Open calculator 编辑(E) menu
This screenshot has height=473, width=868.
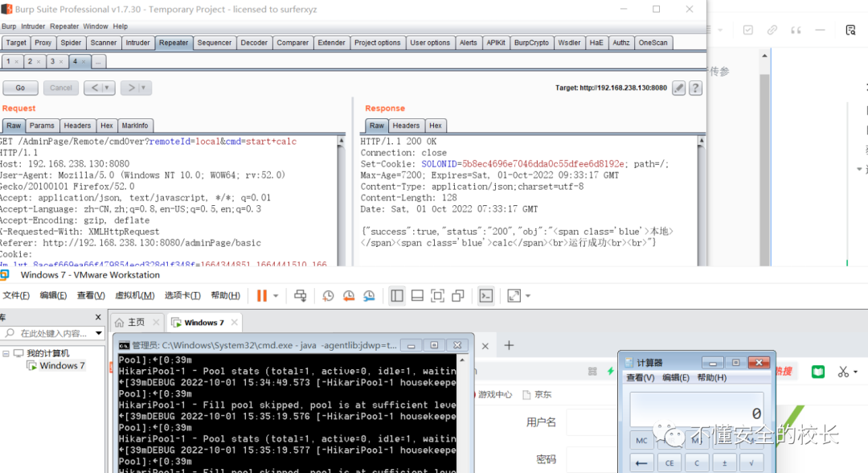click(676, 378)
